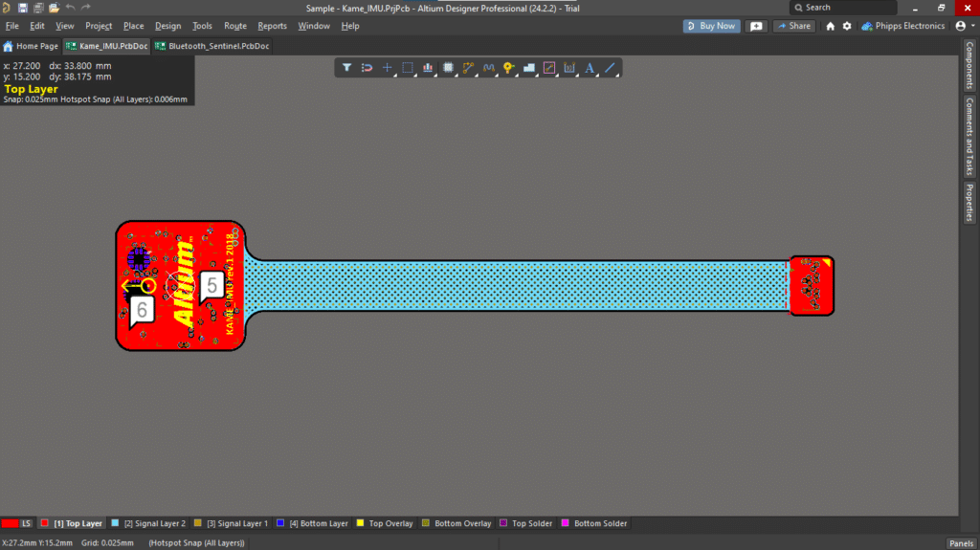This screenshot has height=550, width=980.
Task: Place a text string with the A tool
Action: point(590,68)
